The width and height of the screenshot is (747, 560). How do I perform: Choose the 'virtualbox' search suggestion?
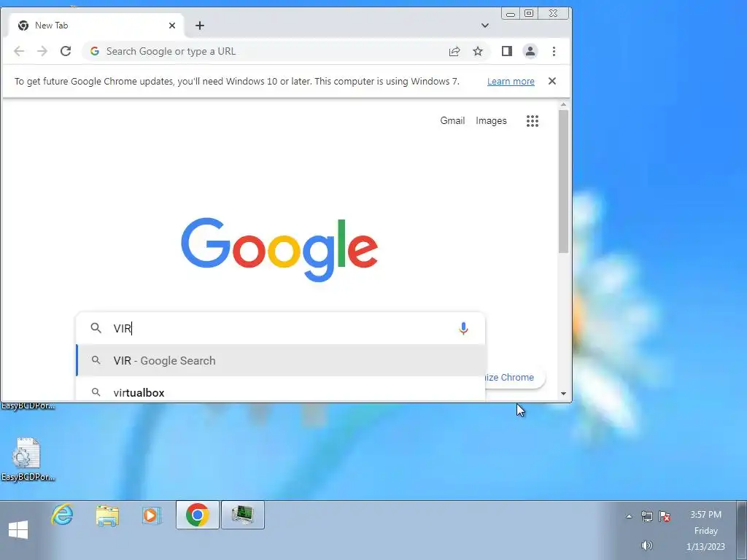[x=281, y=392]
